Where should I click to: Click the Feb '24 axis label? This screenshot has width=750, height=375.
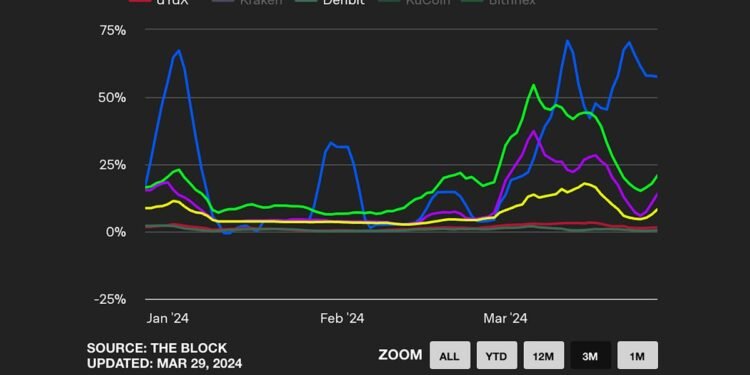coord(342,318)
